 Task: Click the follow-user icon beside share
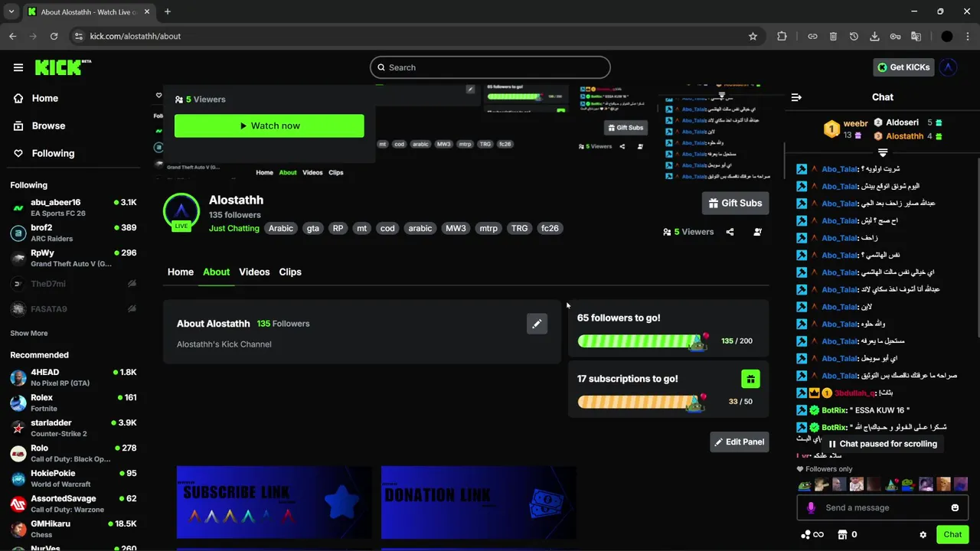coord(757,232)
